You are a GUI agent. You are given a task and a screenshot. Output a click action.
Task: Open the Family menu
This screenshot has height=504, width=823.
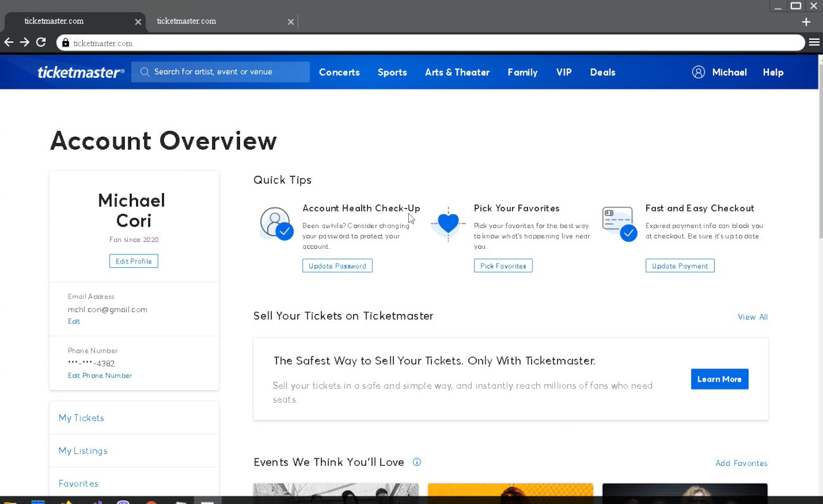(x=522, y=72)
